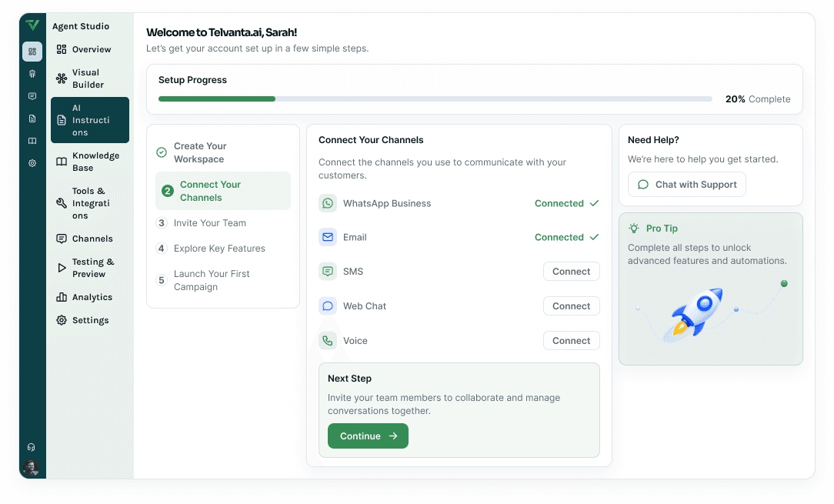Screen dimensions: 834x504
Task: Click the Next Step heading
Action: click(349, 379)
